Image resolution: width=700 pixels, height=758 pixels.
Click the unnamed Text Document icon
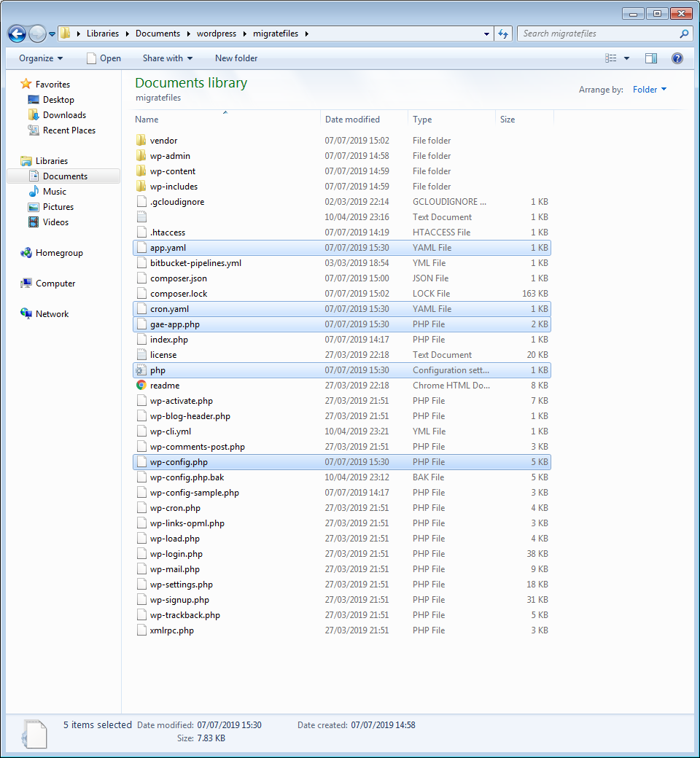click(x=141, y=217)
